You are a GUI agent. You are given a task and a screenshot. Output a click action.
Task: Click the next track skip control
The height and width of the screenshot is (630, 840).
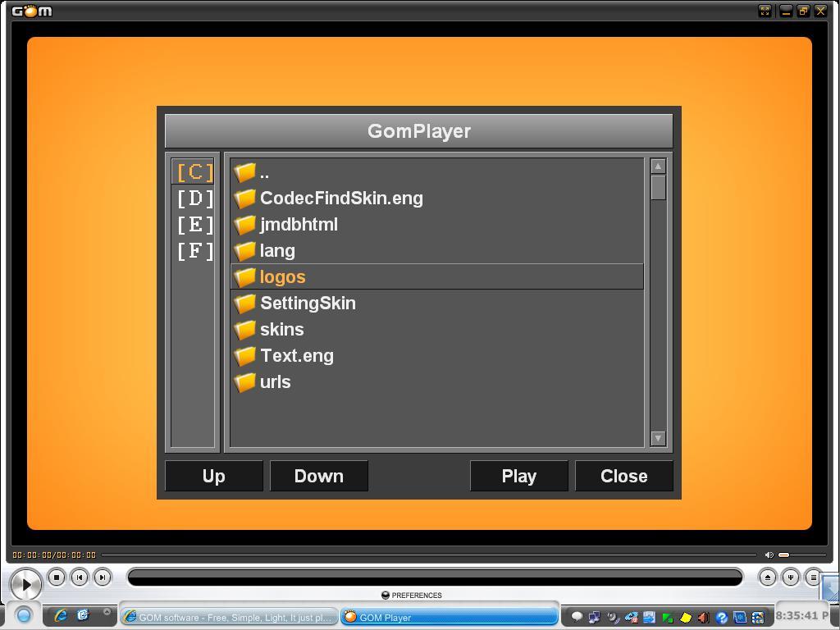coord(101,577)
